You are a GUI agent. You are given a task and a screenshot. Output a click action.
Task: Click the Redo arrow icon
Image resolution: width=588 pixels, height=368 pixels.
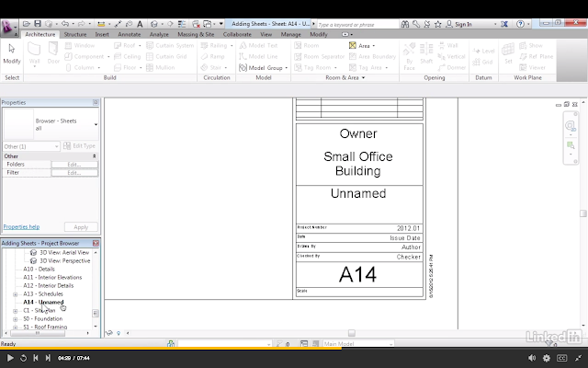tap(81, 24)
